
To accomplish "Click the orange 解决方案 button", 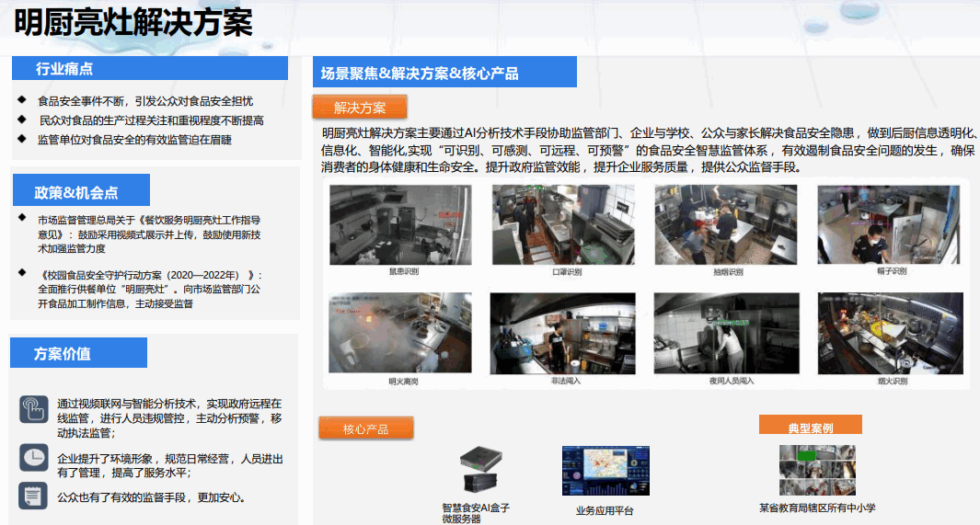I will point(360,108).
